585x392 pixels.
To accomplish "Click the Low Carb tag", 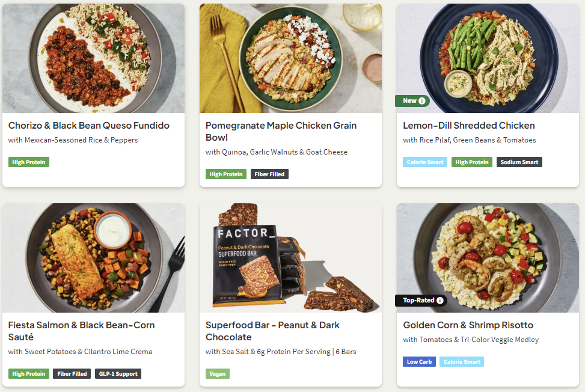I will point(419,362).
